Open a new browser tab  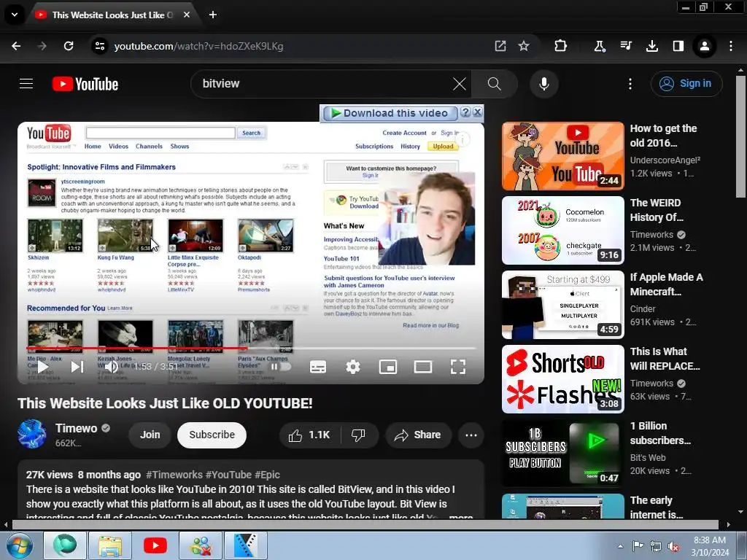point(213,15)
